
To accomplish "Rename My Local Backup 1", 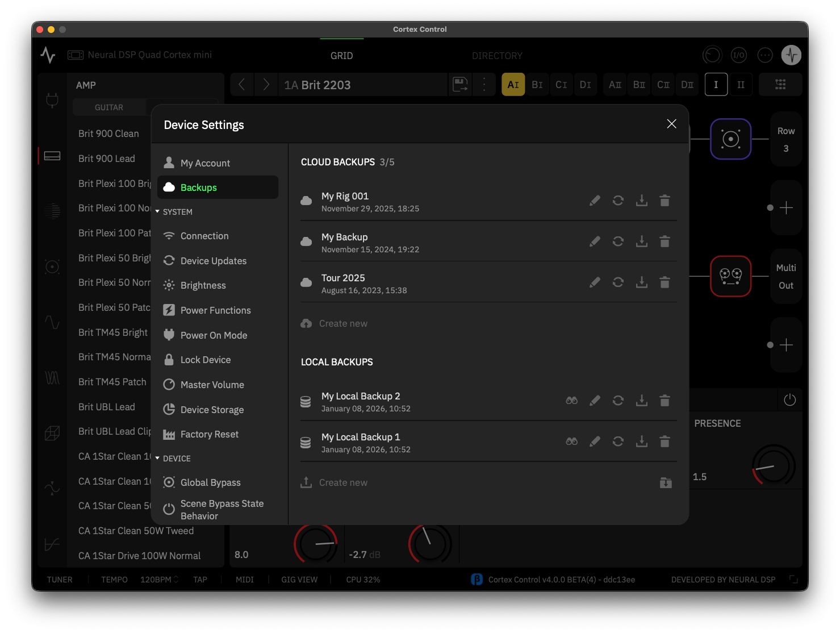I will coord(595,442).
